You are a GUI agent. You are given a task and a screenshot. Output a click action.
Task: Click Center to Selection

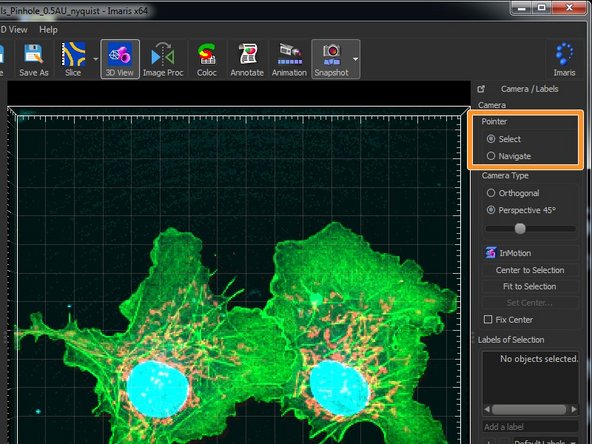pos(530,270)
